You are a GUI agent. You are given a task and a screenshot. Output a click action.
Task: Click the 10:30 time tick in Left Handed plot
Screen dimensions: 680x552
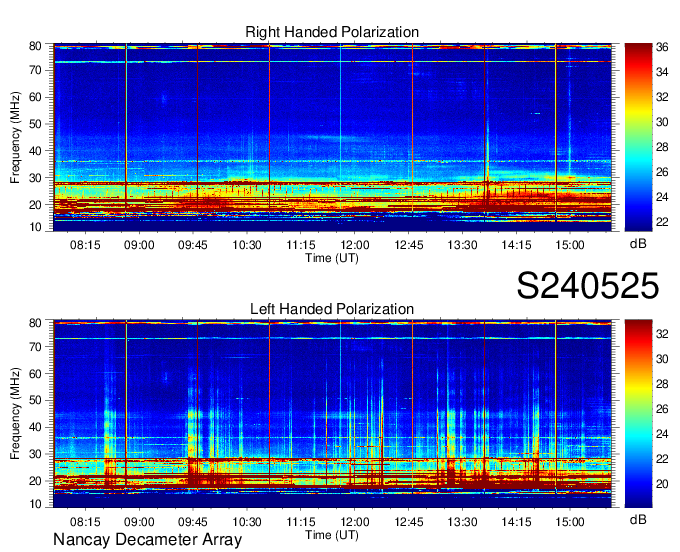pyautogui.click(x=247, y=522)
